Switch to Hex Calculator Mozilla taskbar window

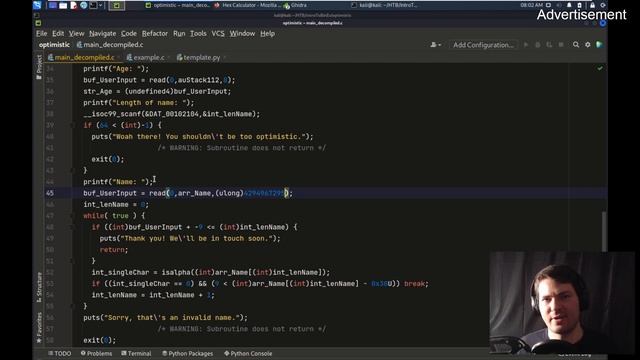pos(248,5)
